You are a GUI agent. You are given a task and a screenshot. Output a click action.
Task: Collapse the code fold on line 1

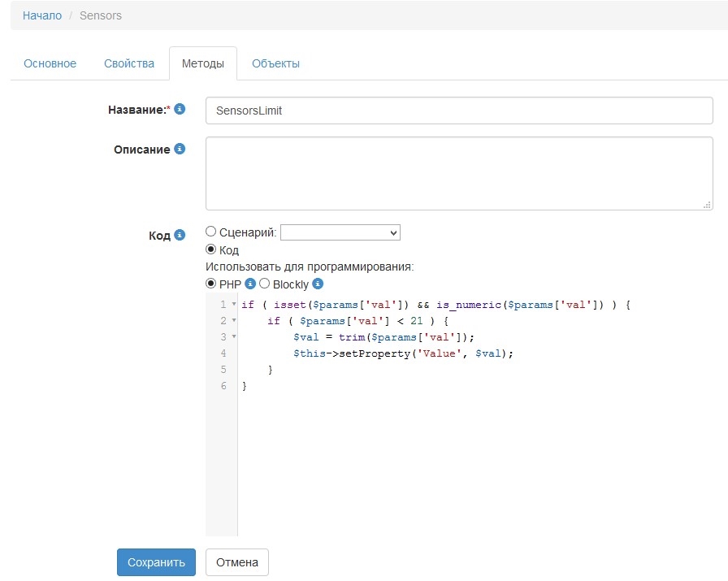[x=234, y=304]
